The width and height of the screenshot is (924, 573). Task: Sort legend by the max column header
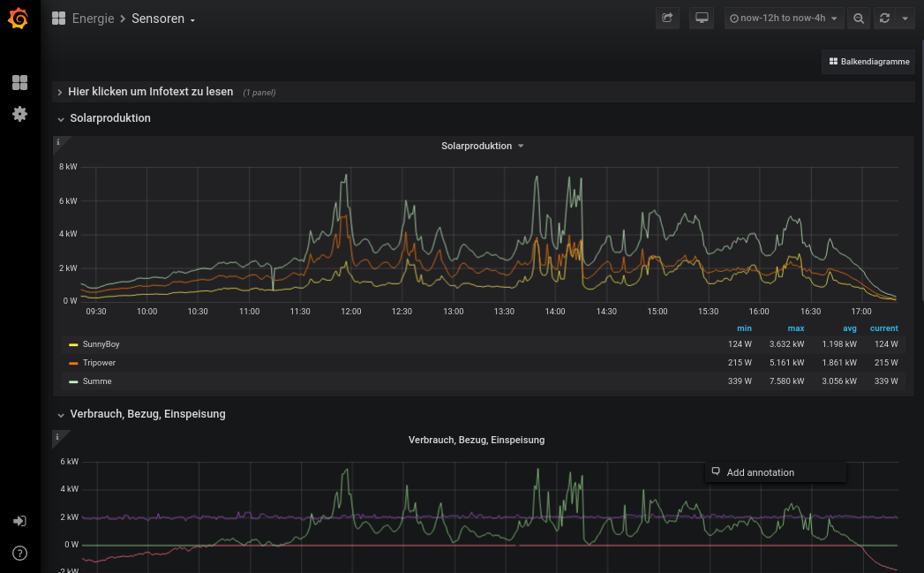pyautogui.click(x=797, y=328)
